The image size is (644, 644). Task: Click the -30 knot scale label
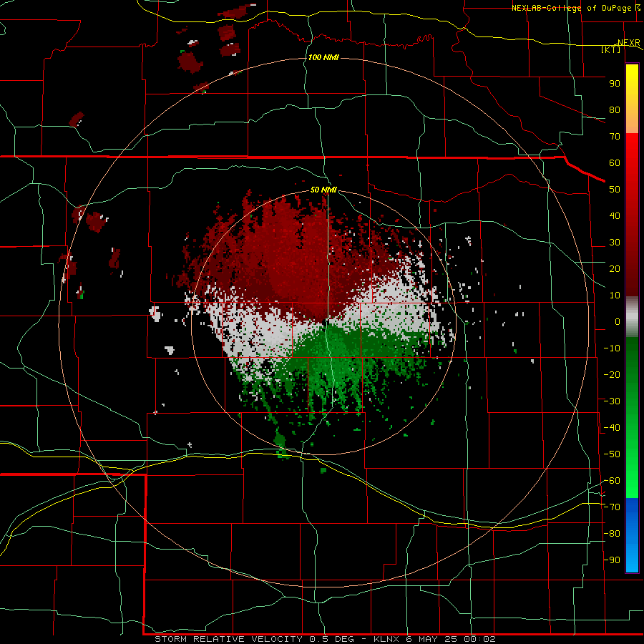point(612,401)
